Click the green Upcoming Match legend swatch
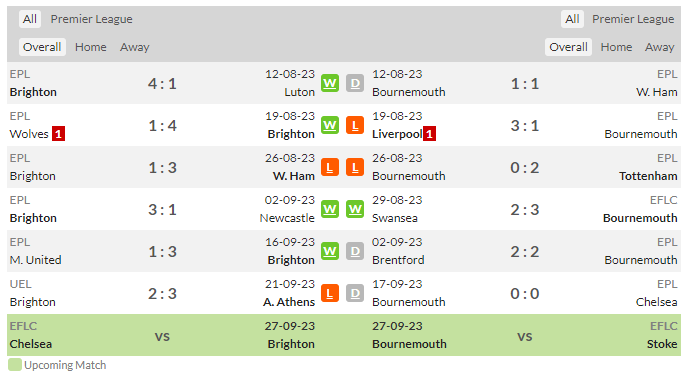 (x=15, y=365)
